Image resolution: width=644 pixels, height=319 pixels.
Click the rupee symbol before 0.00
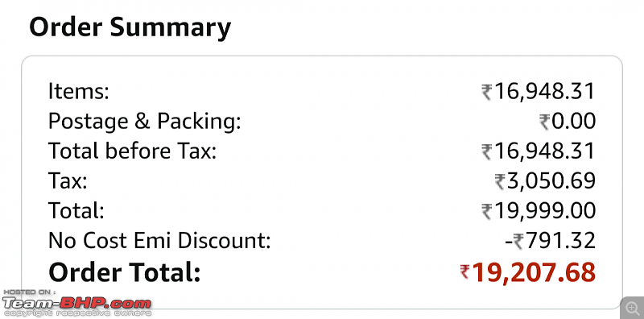click(545, 122)
